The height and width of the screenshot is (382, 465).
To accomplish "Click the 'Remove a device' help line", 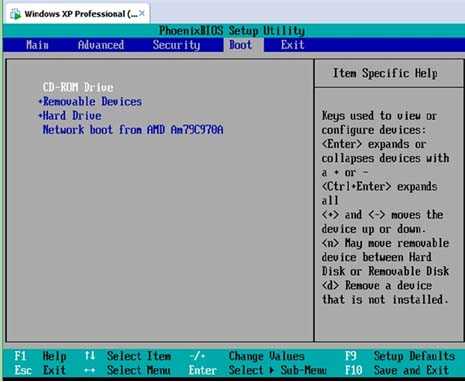I will [377, 285].
